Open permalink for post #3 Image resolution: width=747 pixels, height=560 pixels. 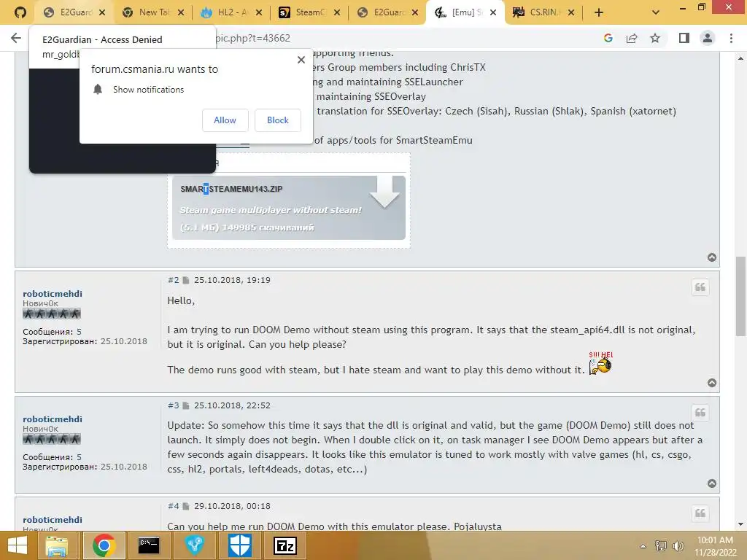pyautogui.click(x=173, y=405)
